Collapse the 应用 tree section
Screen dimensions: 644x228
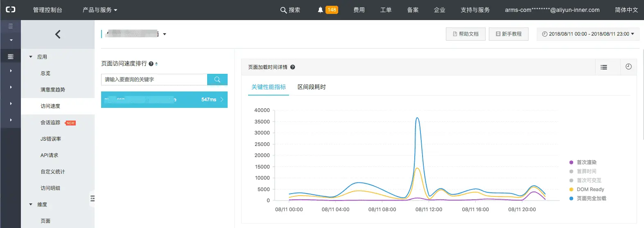[31, 57]
